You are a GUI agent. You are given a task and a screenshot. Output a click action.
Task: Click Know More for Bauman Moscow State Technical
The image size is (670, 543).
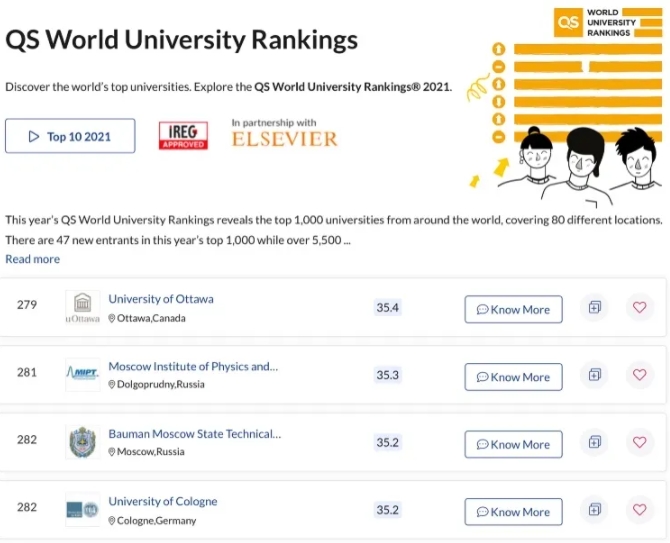[513, 444]
